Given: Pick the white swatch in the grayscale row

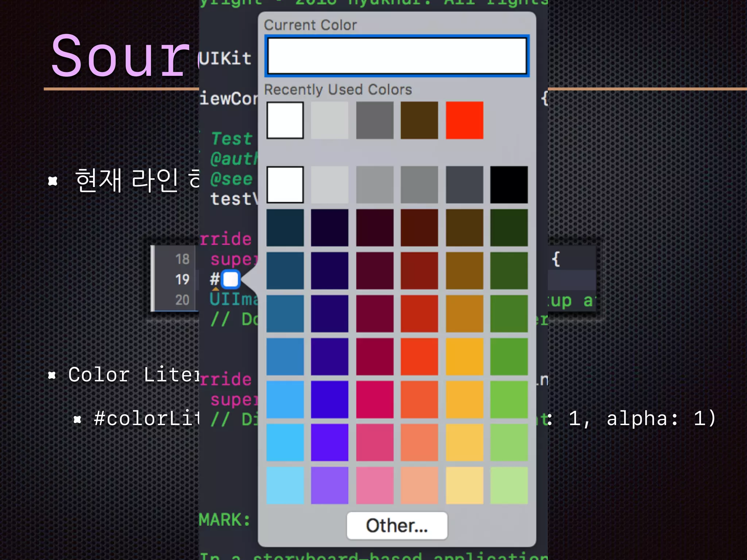Looking at the screenshot, I should click(x=285, y=185).
